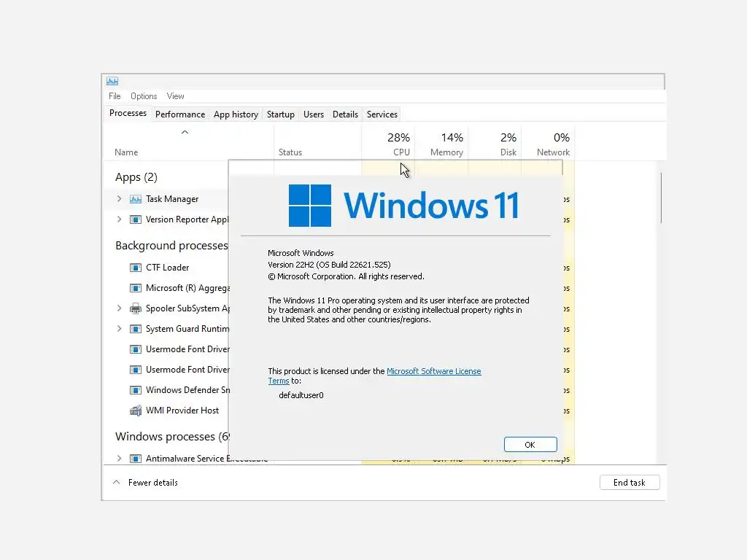This screenshot has width=747, height=560.
Task: Select the Processes tab
Action: point(128,113)
